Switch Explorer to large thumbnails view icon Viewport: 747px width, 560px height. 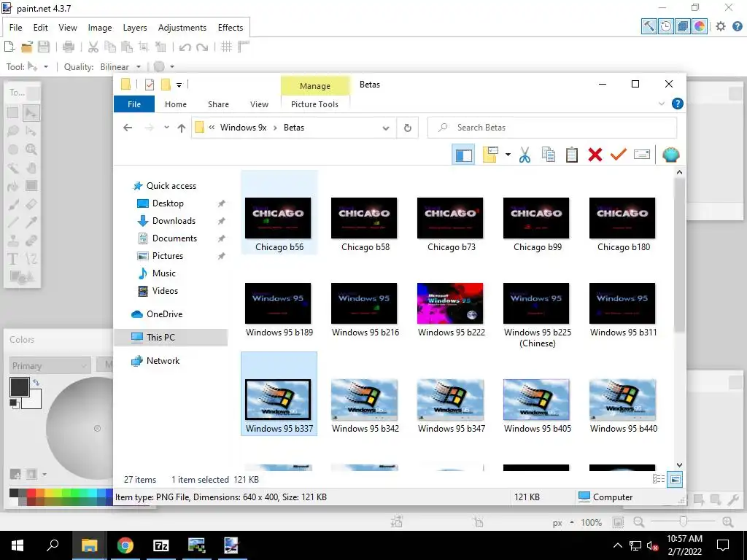coord(675,480)
